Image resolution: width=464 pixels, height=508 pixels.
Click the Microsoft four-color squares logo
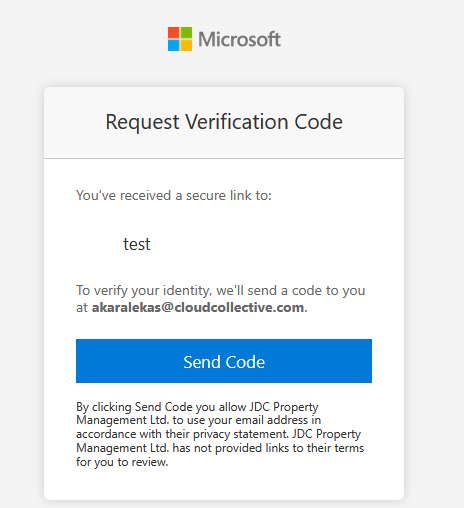coord(180,39)
